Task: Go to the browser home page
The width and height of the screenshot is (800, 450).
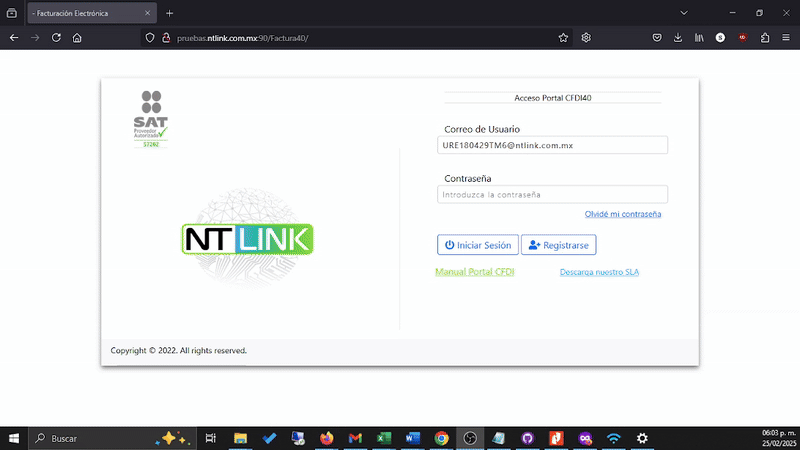Action: [x=77, y=38]
